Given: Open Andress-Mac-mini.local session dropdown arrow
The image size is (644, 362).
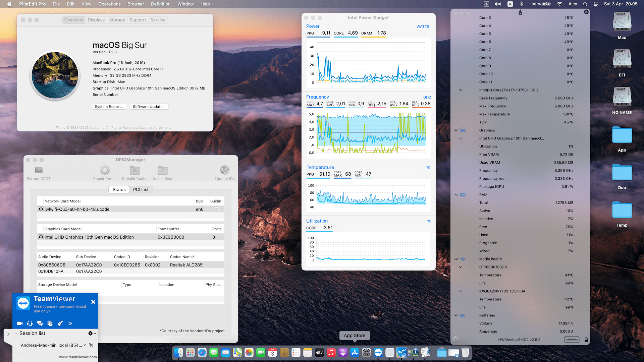Looking at the screenshot, I should 85,345.
